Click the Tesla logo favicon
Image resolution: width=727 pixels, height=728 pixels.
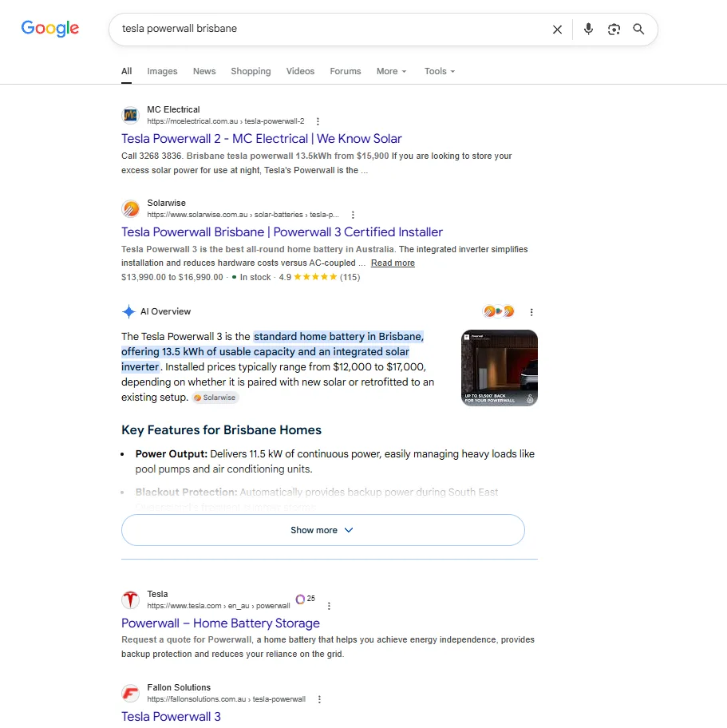coord(130,599)
